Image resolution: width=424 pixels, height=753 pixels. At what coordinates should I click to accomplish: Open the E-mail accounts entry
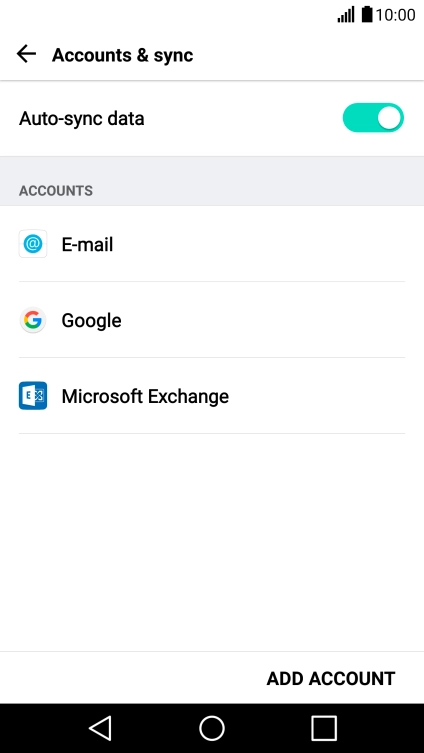212,244
